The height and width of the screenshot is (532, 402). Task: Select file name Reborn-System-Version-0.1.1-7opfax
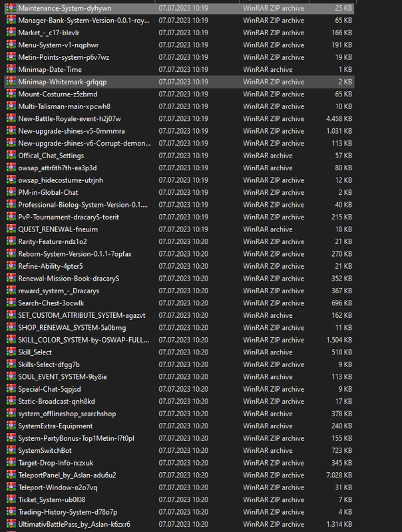[75, 254]
